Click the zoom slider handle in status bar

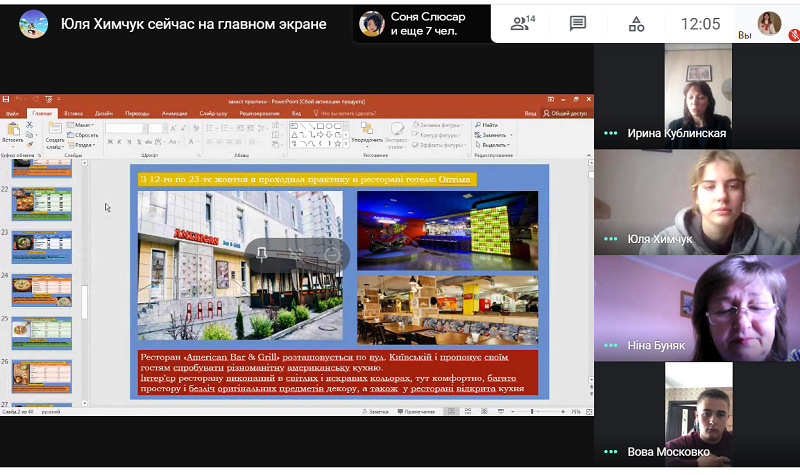point(532,411)
